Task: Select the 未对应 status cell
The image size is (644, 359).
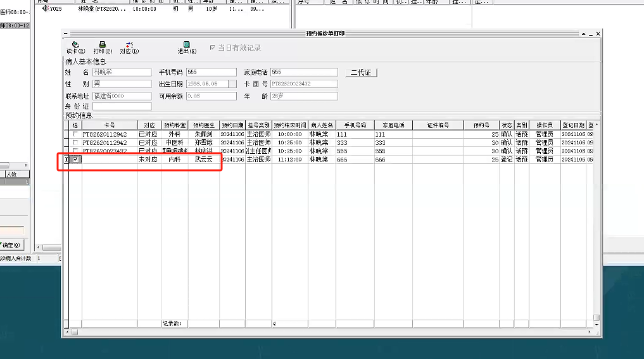Action: pyautogui.click(x=148, y=160)
